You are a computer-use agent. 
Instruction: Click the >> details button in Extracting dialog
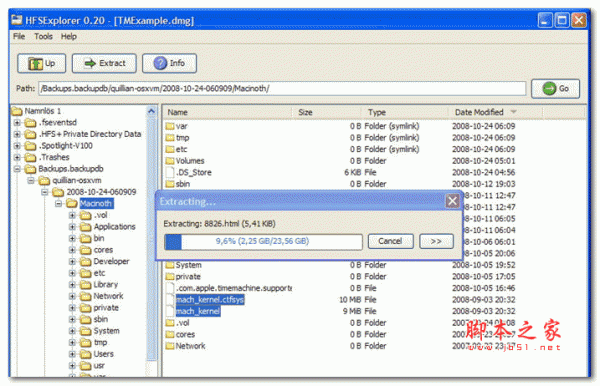[x=436, y=241]
